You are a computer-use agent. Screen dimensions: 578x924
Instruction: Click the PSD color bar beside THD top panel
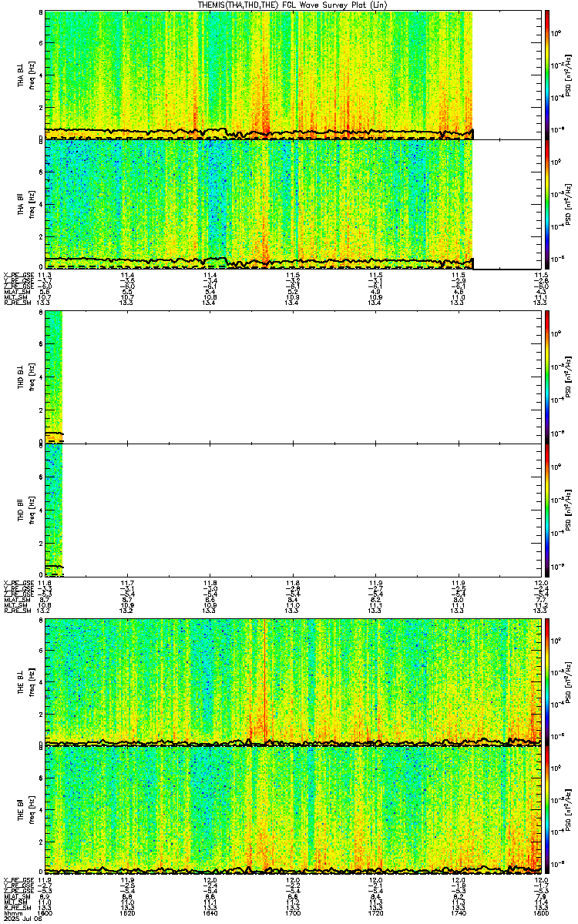point(546,377)
